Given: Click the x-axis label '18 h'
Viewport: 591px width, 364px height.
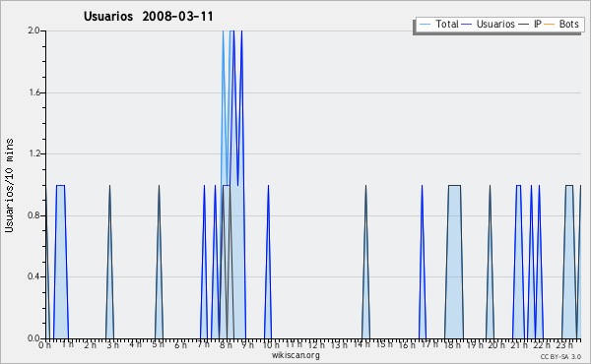Looking at the screenshot, I should [452, 345].
